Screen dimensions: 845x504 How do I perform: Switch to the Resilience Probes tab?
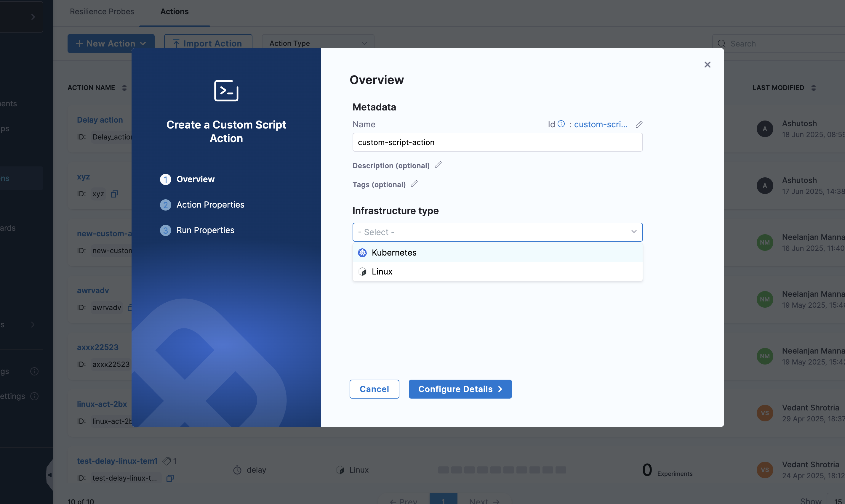tap(102, 11)
